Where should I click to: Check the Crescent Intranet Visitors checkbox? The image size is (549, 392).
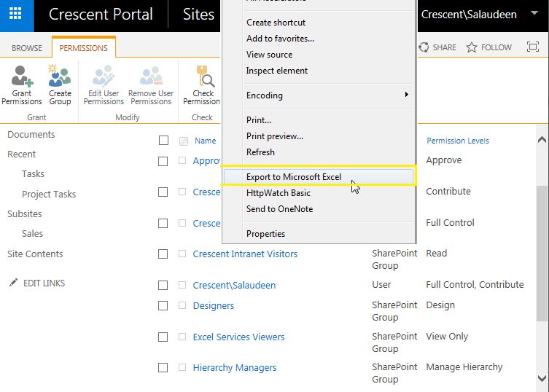[163, 254]
